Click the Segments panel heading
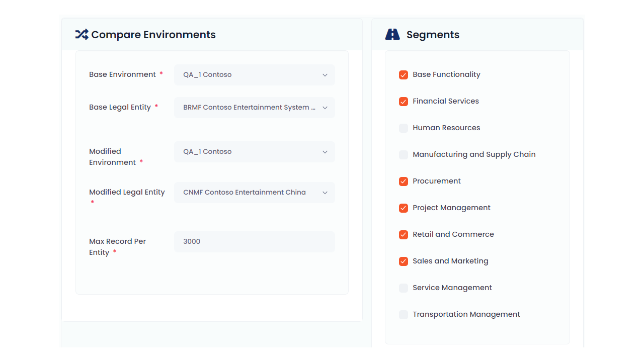Image resolution: width=644 pixels, height=362 pixels. [x=433, y=35]
